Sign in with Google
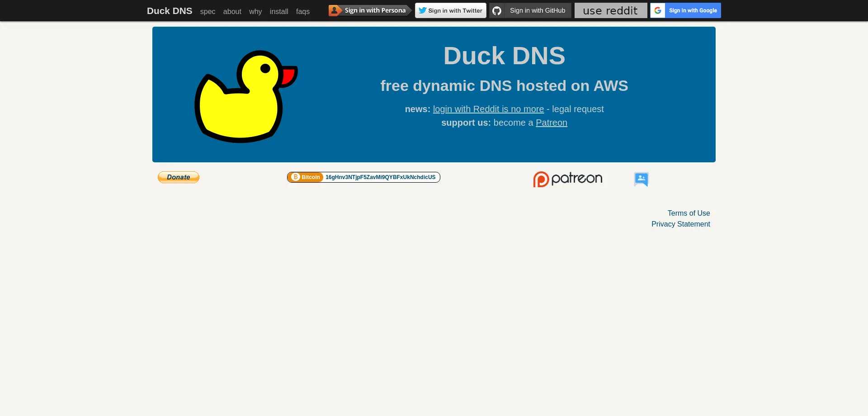This screenshot has width=868, height=416. click(685, 10)
